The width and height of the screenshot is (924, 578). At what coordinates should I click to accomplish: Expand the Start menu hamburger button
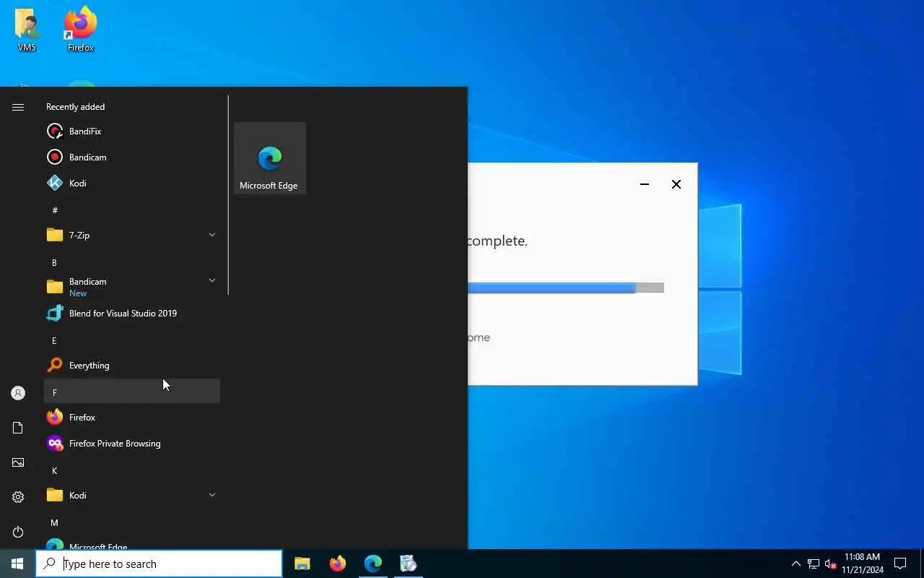point(18,107)
